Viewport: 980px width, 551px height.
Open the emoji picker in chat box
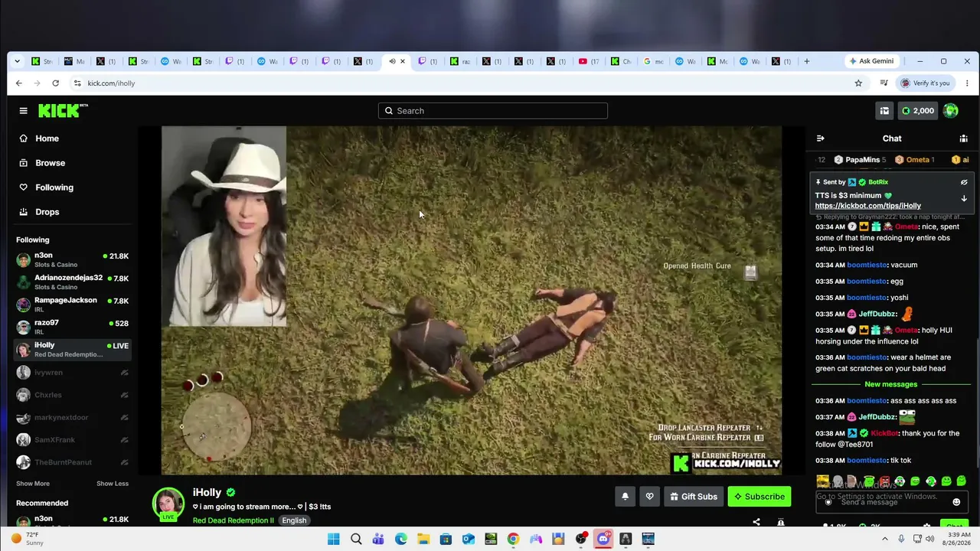click(956, 502)
